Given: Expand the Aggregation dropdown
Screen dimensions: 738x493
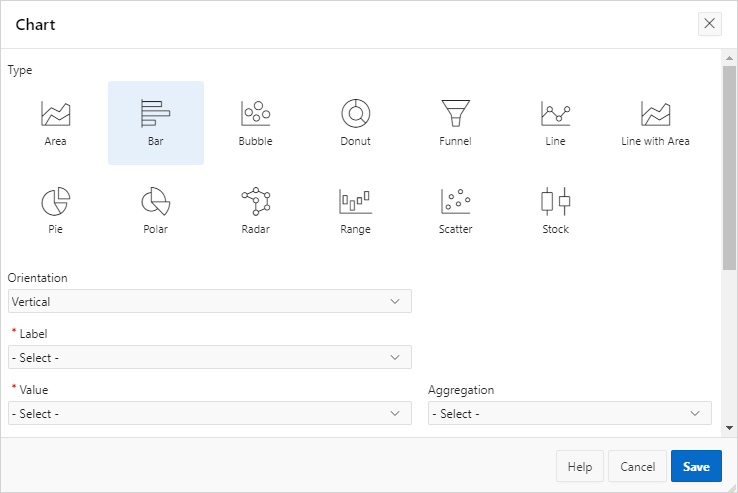Looking at the screenshot, I should (x=569, y=413).
